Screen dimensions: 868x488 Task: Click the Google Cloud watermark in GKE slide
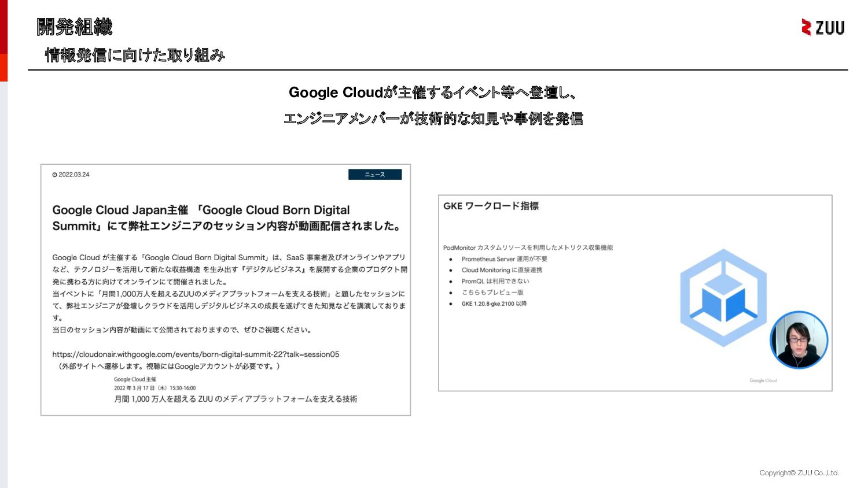[763, 380]
